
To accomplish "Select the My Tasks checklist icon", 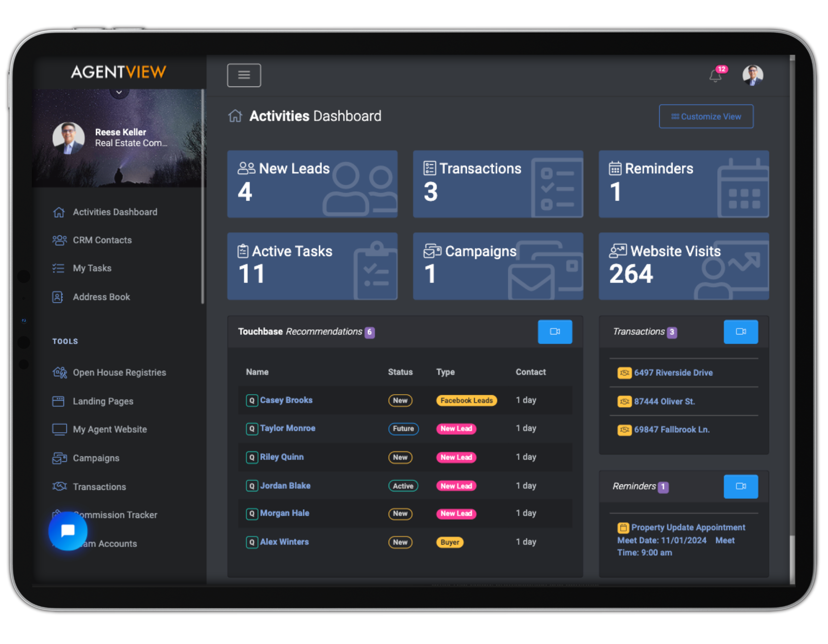I will (x=58, y=268).
